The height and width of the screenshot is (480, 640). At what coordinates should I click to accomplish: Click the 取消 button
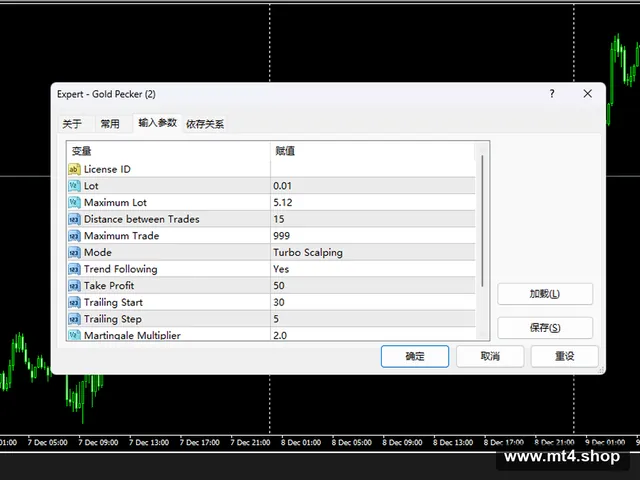pos(490,356)
